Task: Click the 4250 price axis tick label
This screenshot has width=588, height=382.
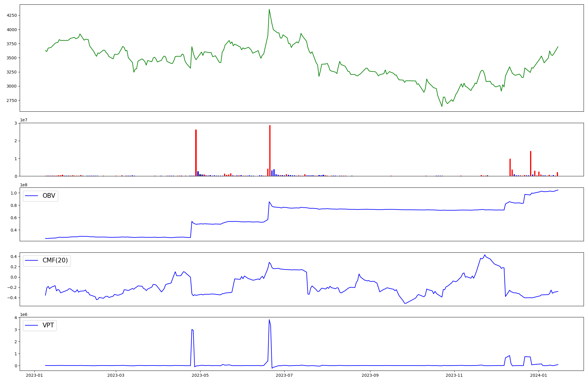Action: [12, 15]
